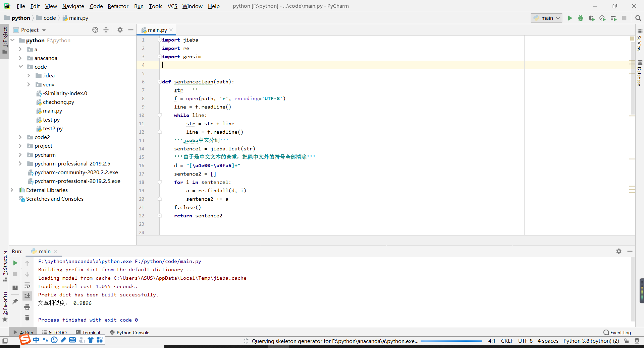Click the Sogou input method S icon

(25, 340)
